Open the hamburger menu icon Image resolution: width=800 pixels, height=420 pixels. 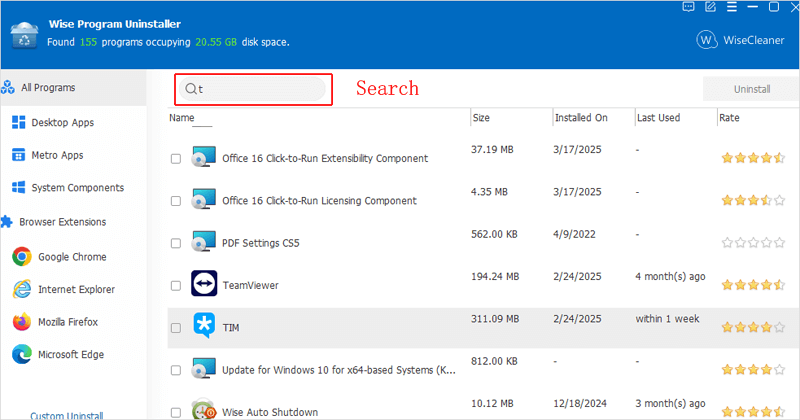click(x=732, y=7)
